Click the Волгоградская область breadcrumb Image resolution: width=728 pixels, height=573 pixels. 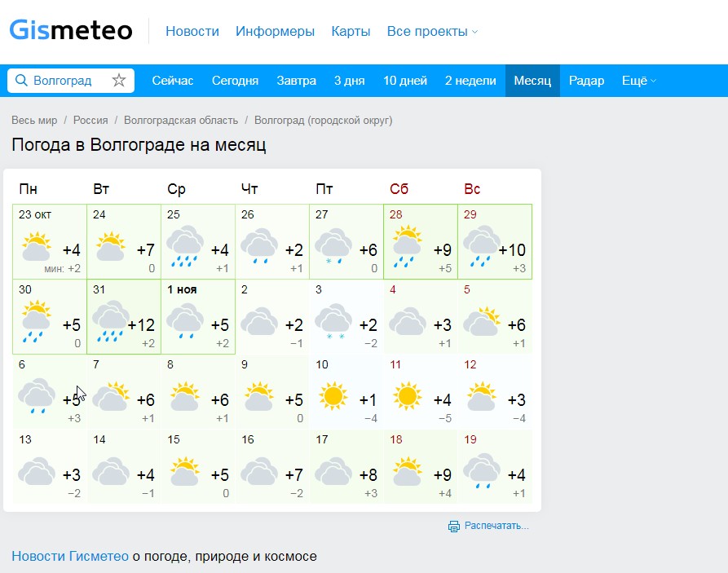click(181, 121)
